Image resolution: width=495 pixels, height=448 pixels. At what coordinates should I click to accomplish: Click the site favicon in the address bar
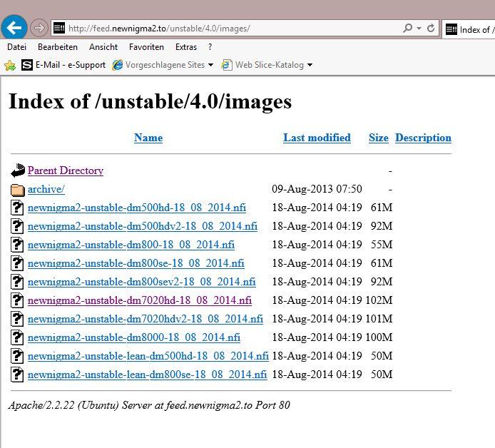59,28
